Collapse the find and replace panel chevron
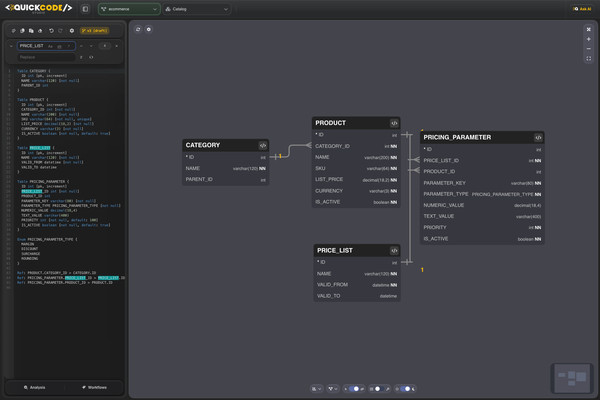This screenshot has width=600, height=400. pyautogui.click(x=11, y=46)
